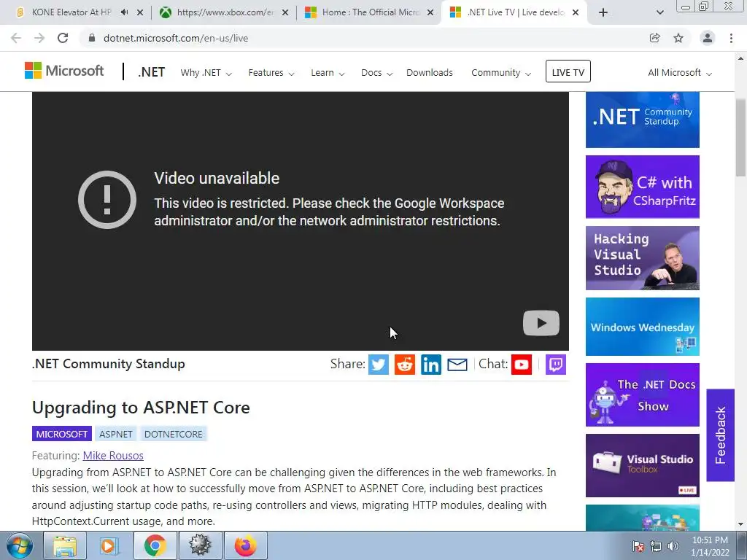Viewport: 747px width, 560px height.
Task: Open .NET Community Standup show thumbnail
Action: [642, 120]
